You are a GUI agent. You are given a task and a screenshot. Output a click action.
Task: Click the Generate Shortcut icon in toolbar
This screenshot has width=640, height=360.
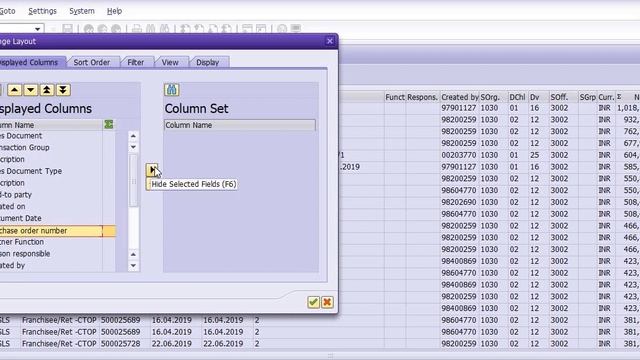(x=261, y=29)
